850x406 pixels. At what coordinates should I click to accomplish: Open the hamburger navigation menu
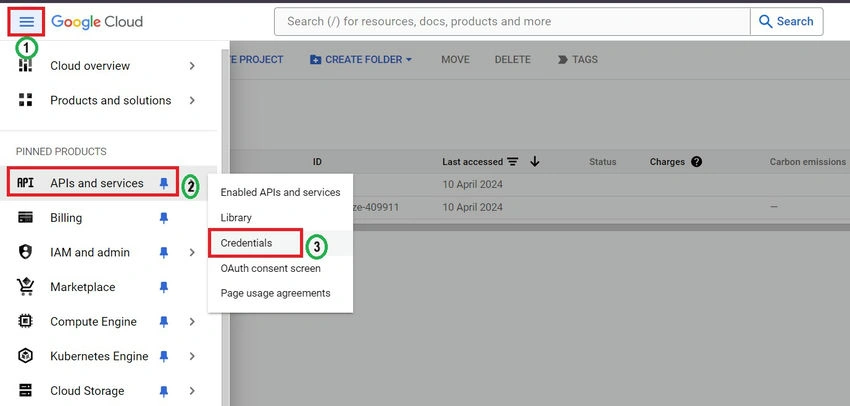click(x=26, y=22)
